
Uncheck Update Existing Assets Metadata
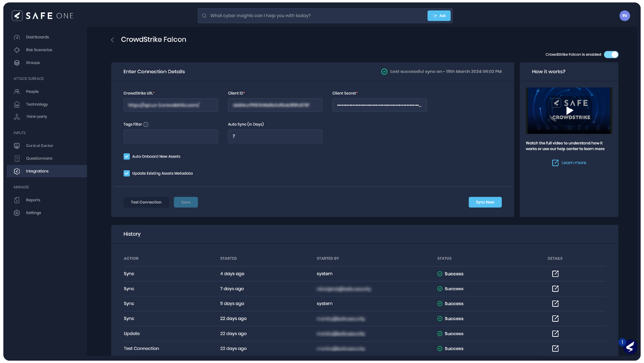126,173
